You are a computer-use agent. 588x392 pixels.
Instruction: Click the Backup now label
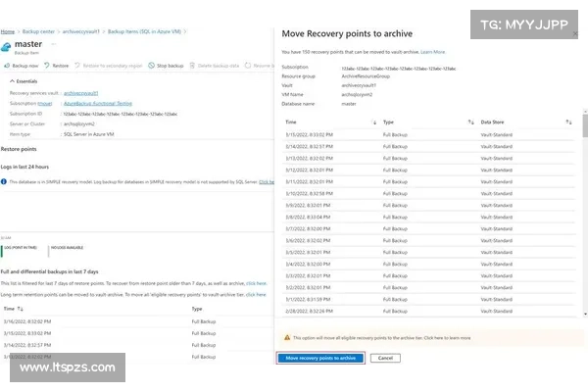(x=25, y=66)
